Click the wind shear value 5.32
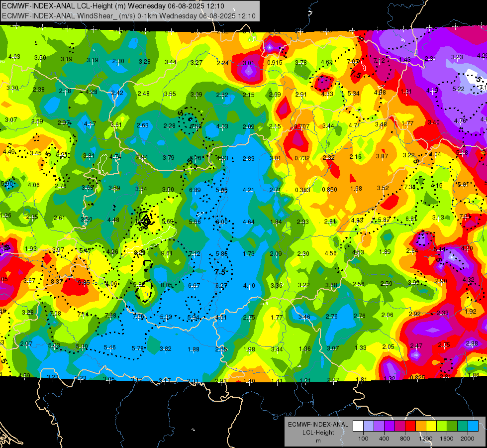This screenshot has width=487, height=448. (x=166, y=317)
